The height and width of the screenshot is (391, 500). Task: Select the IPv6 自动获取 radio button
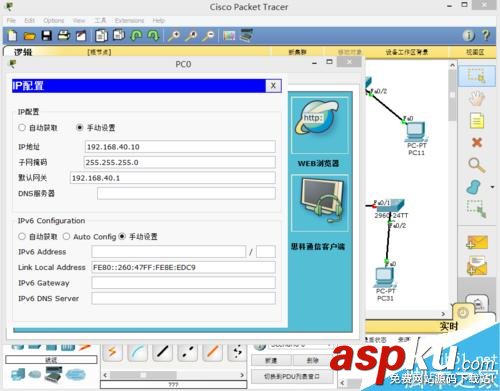pos(22,236)
